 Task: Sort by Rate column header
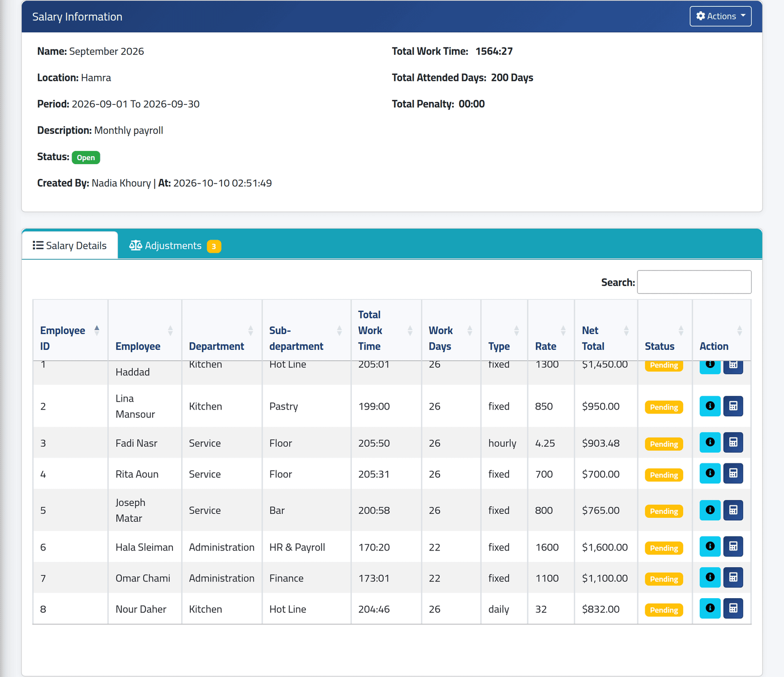click(x=551, y=331)
